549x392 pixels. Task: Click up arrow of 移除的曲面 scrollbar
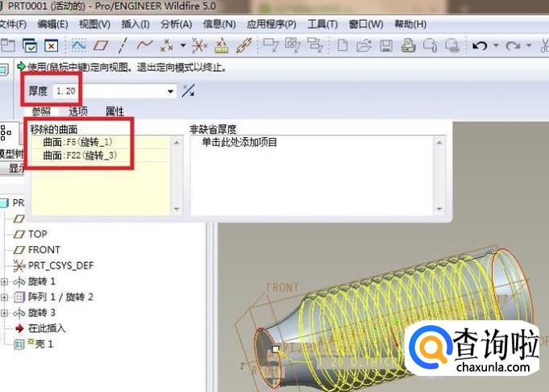pos(177,142)
